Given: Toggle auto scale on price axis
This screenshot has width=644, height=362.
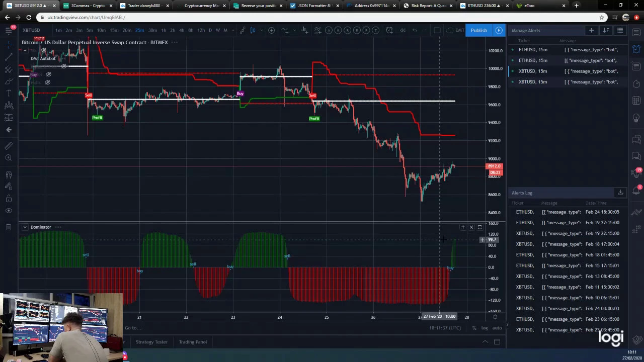Looking at the screenshot, I should click(497, 328).
